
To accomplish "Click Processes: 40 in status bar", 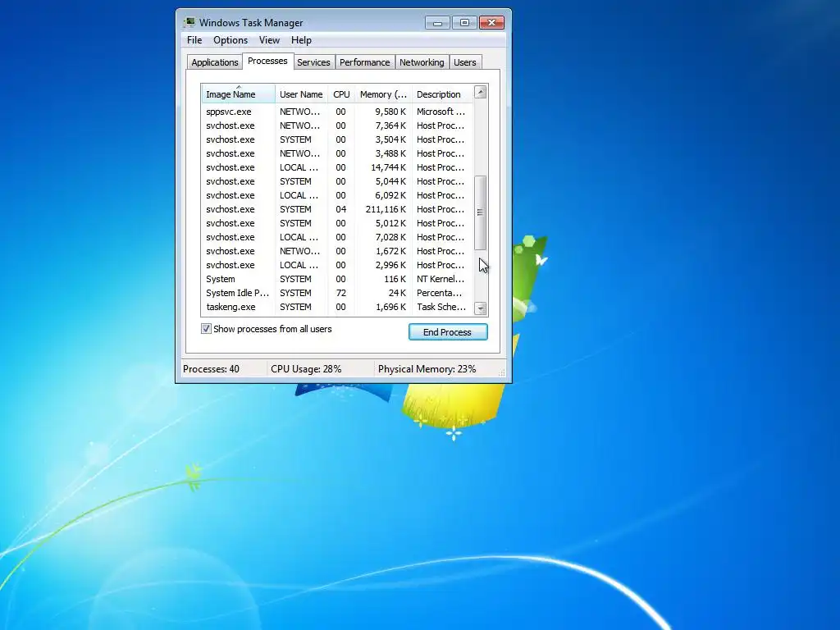I will [211, 369].
